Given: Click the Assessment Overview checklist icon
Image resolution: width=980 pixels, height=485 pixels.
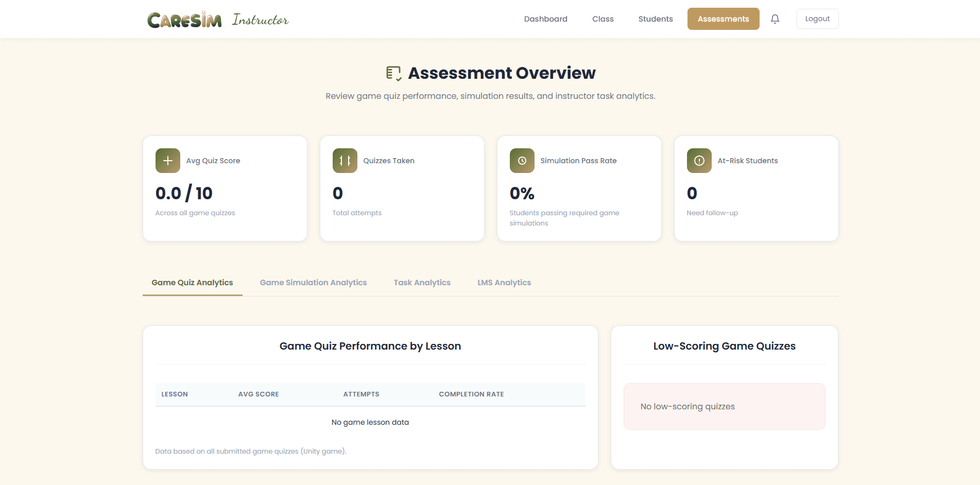Looking at the screenshot, I should point(393,73).
